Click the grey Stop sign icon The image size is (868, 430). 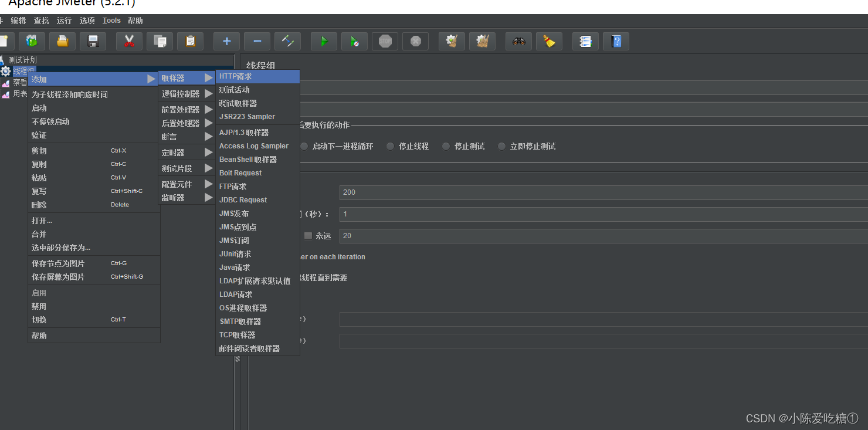pyautogui.click(x=385, y=41)
